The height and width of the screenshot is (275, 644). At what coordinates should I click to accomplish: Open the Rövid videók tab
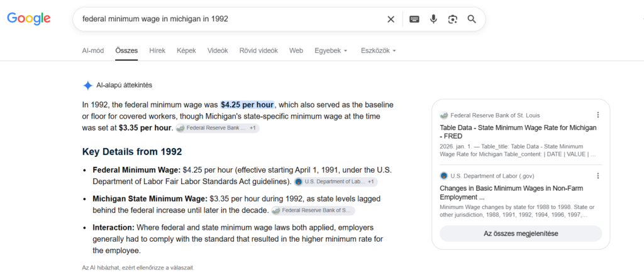pyautogui.click(x=258, y=51)
